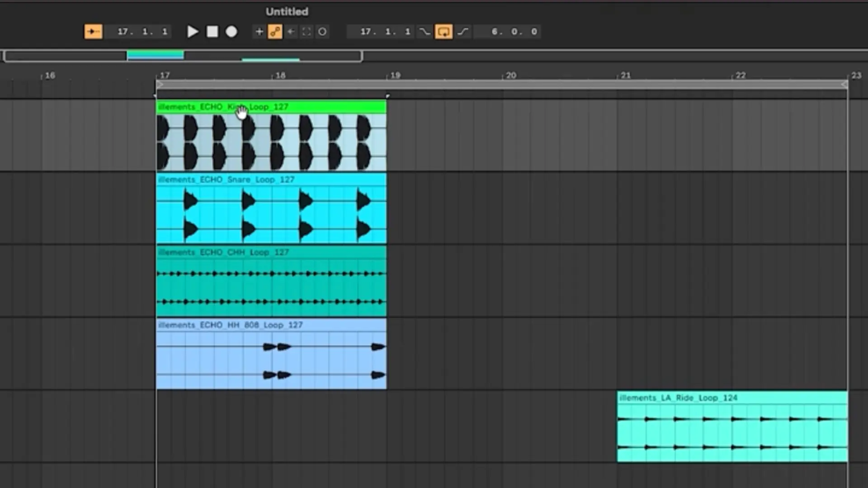Click bar 22 on the ruler
The image size is (868, 488).
click(741, 75)
